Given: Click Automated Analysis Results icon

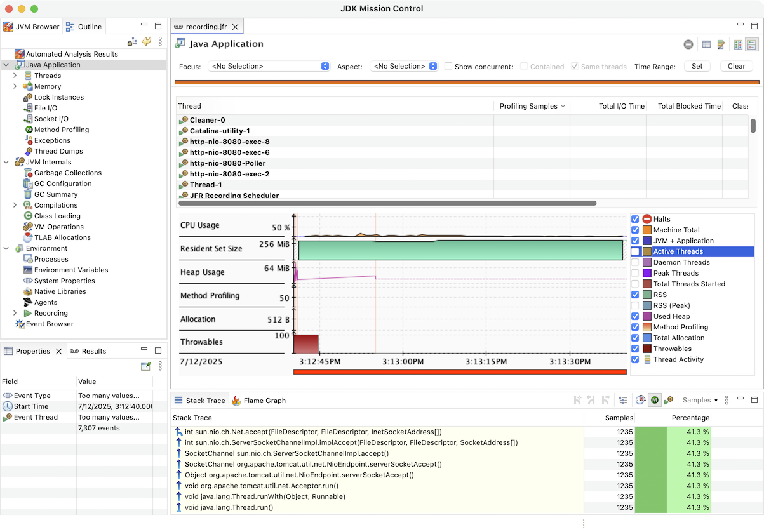Looking at the screenshot, I should tap(20, 54).
